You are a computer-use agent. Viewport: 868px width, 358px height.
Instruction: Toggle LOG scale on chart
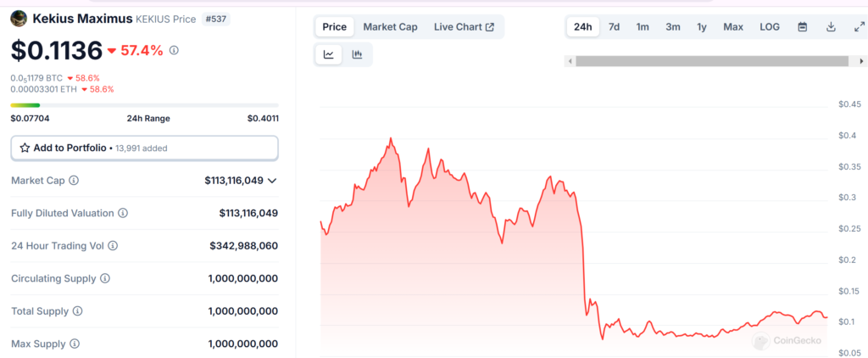(x=770, y=27)
